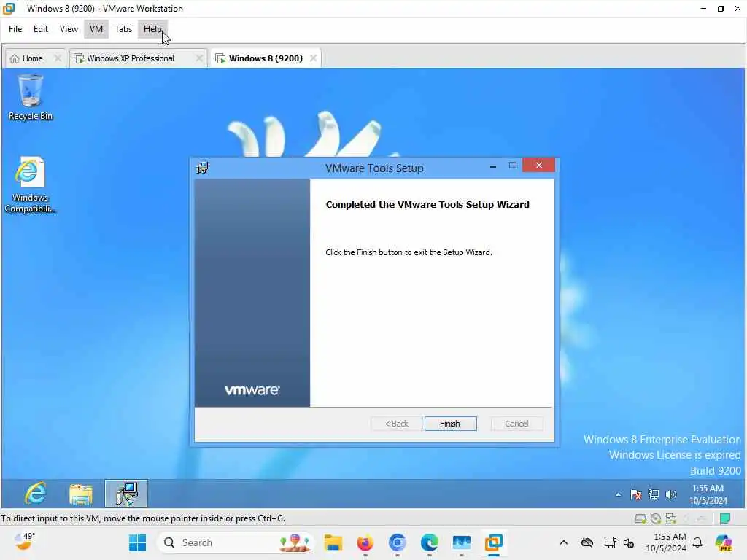Image resolution: width=747 pixels, height=560 pixels.
Task: Close the Windows XP Professional tab
Action: [x=199, y=58]
